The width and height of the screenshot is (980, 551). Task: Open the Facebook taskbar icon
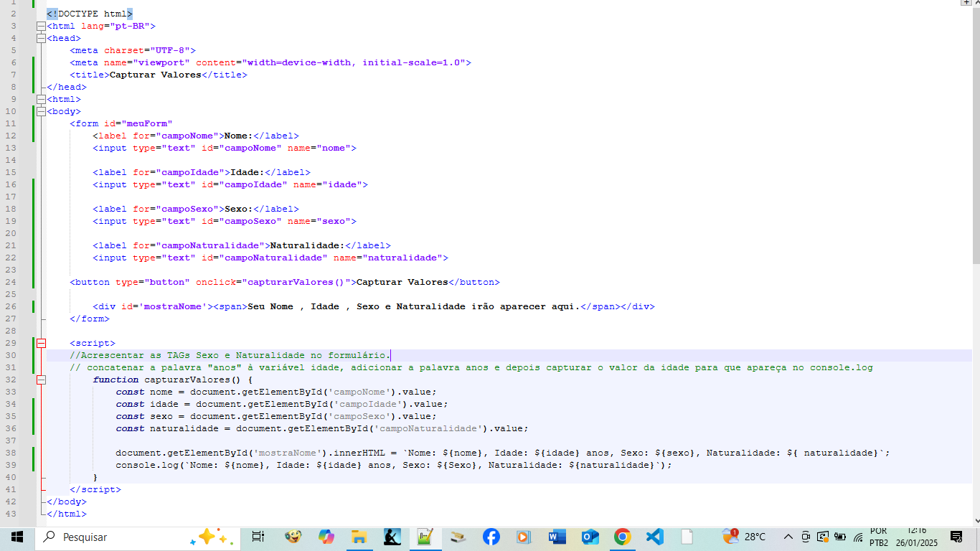491,537
